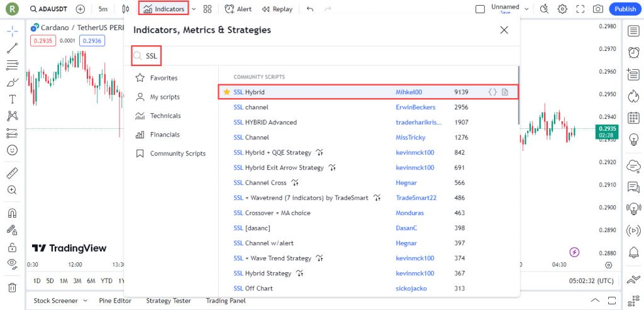Expand the Stock Screener dropdown
Screen dimensions: 644x310
pyautogui.click(x=86, y=301)
